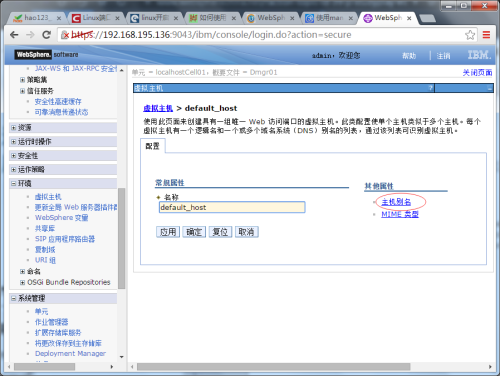Open 扩展存储库服务 link
Screen dimensions: 500x376
[58, 333]
